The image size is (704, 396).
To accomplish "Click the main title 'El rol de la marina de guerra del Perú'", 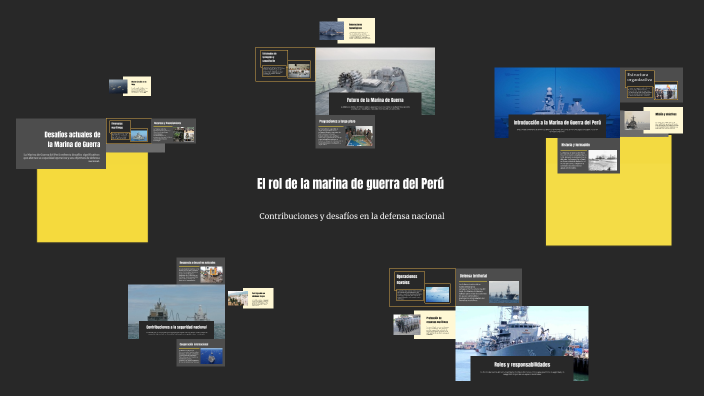I will (x=350, y=184).
